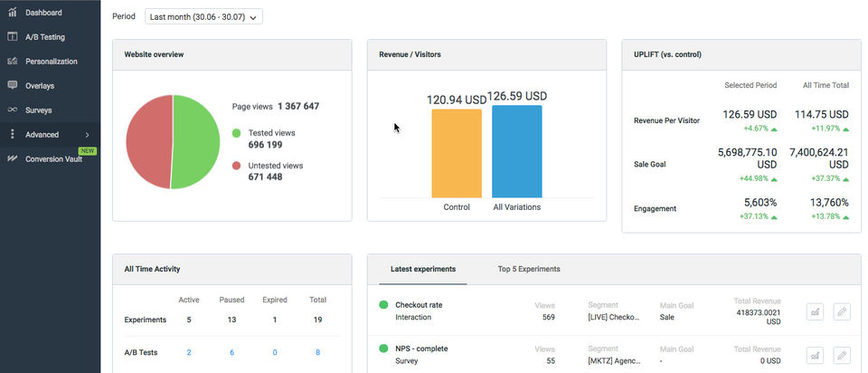Open report chart for NPS - complete
The width and height of the screenshot is (868, 373).
(816, 355)
